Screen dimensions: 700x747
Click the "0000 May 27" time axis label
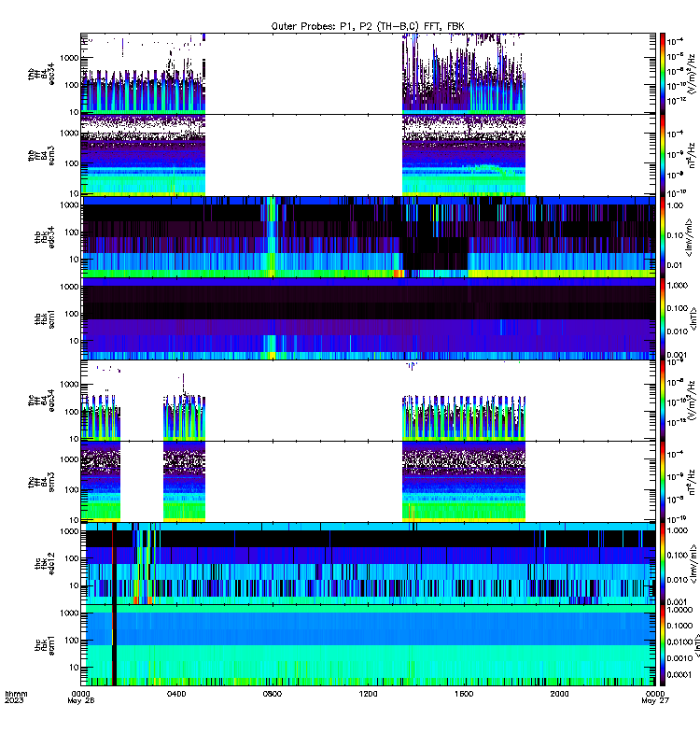click(655, 697)
